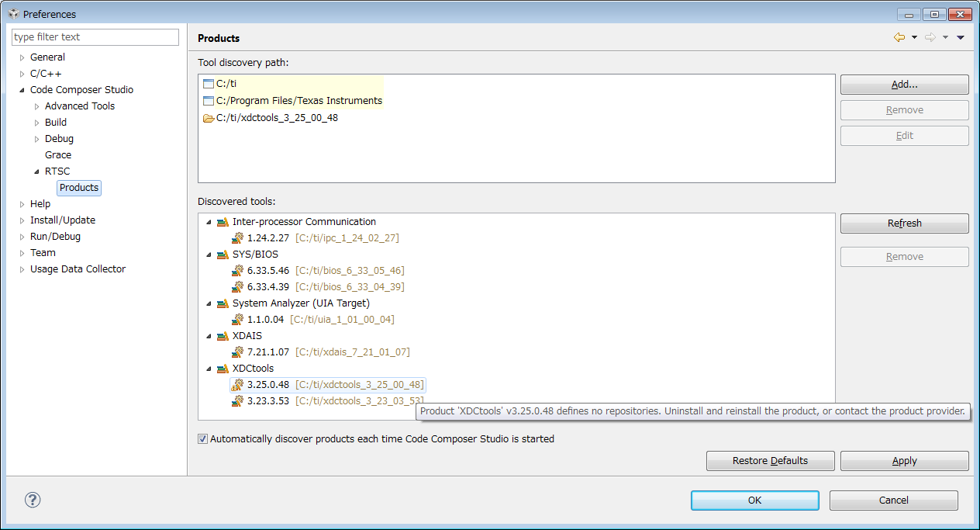Collapse the Code Composer Studio node
This screenshot has width=980, height=530.
point(22,90)
